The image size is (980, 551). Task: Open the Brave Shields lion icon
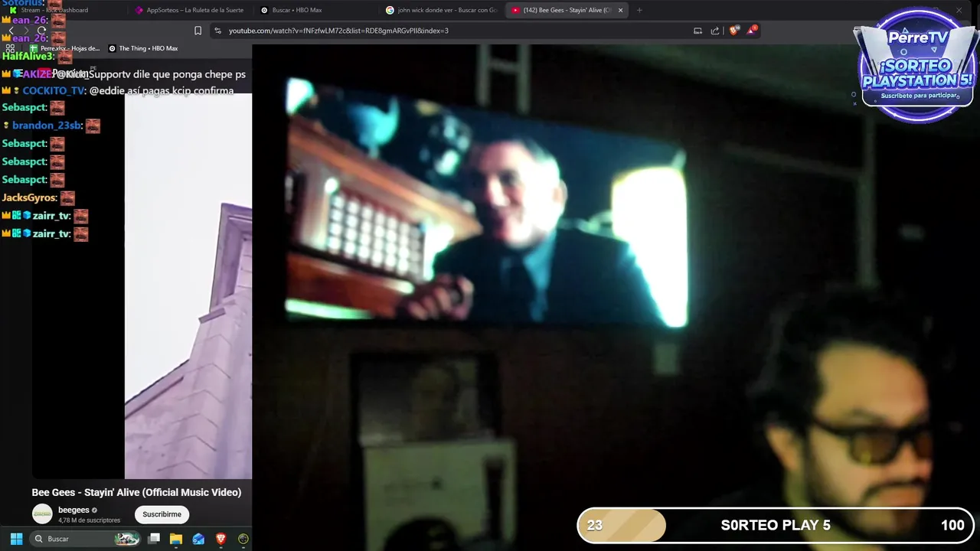(733, 31)
